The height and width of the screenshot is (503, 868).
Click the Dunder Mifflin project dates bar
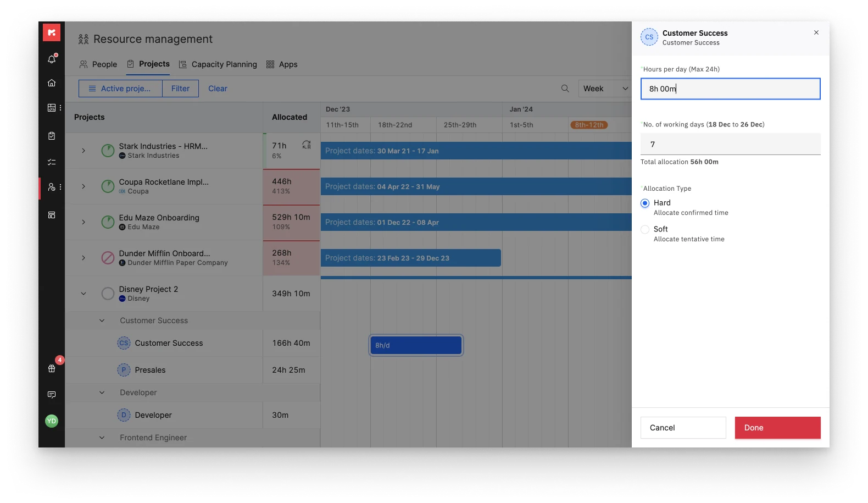click(411, 258)
